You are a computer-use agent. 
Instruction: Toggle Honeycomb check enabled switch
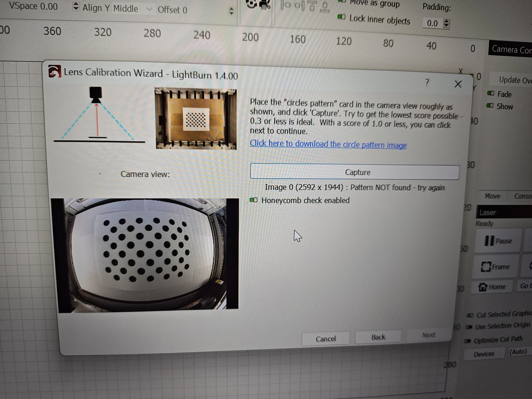tap(254, 200)
